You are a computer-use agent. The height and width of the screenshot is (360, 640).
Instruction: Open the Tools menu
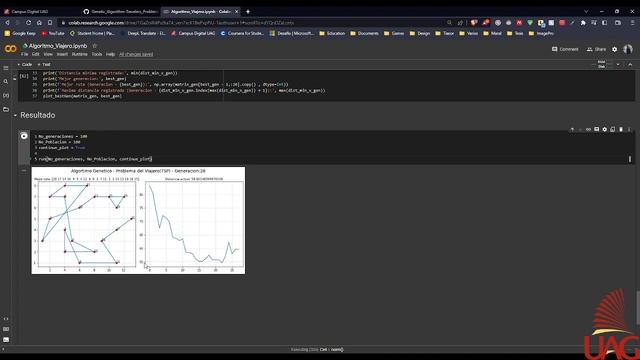(97, 54)
